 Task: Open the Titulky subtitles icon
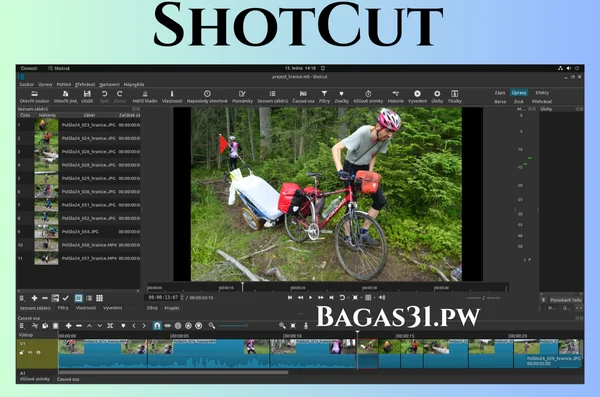pyautogui.click(x=455, y=94)
